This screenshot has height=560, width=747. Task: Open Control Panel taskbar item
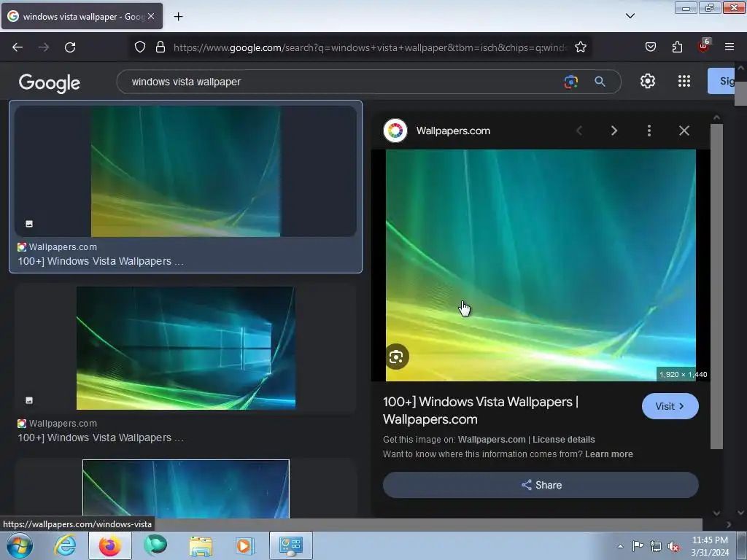[x=291, y=545]
